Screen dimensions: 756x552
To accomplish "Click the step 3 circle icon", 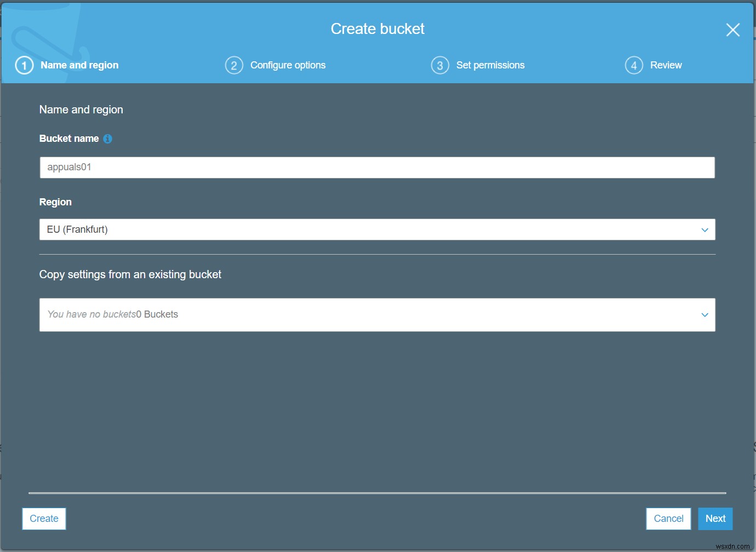I will pos(440,65).
